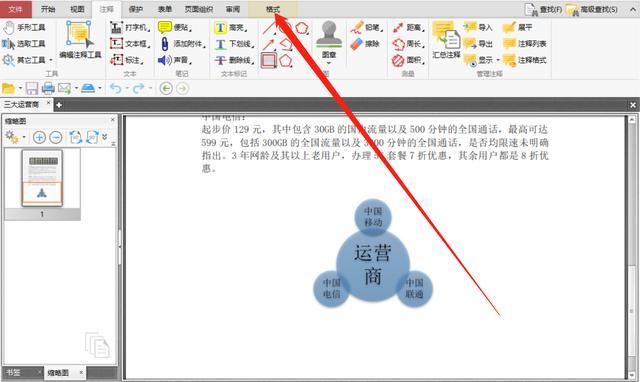Screen dimensions: 640x382
Task: Activate the 编辑注释工具 edit annotation tool
Action: (80, 40)
